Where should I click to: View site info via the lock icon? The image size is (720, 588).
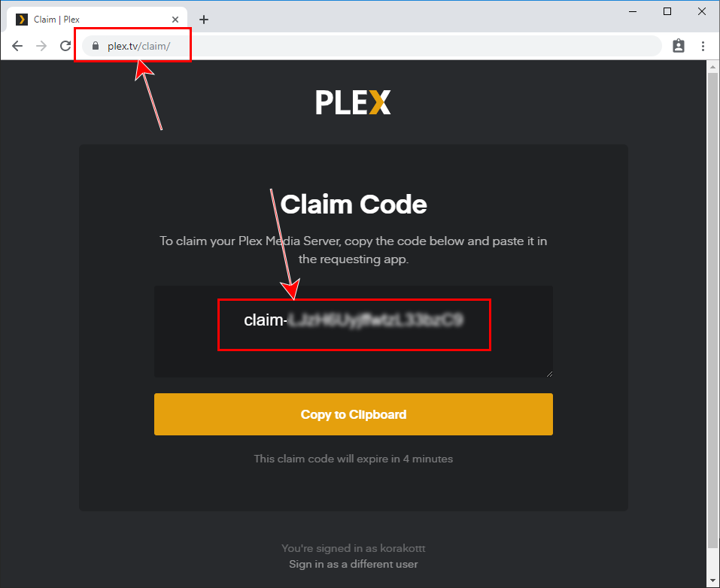[x=95, y=46]
